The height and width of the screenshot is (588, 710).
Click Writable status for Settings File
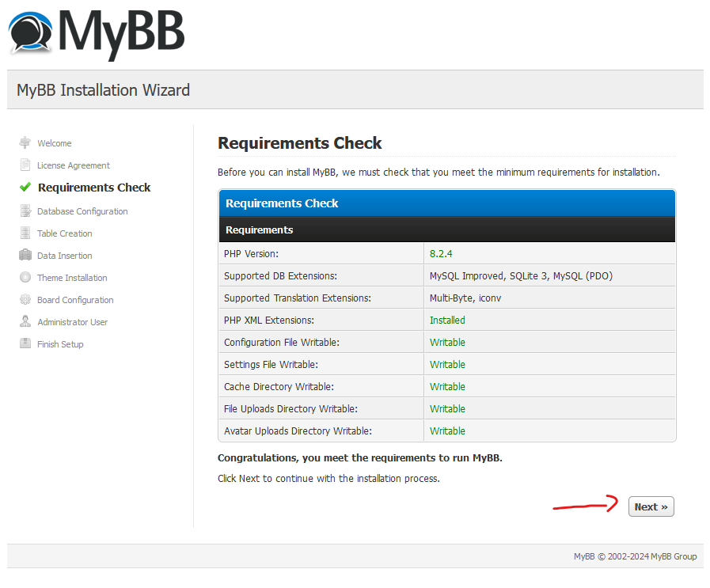click(x=447, y=365)
